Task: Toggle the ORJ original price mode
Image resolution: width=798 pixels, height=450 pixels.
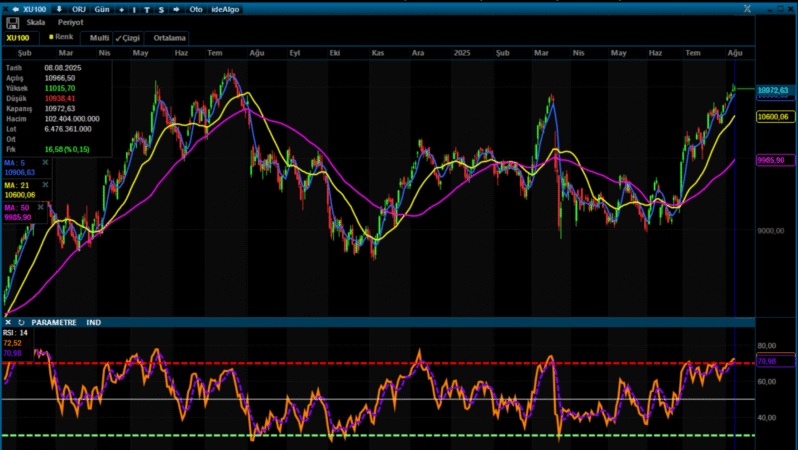Action: (x=79, y=9)
